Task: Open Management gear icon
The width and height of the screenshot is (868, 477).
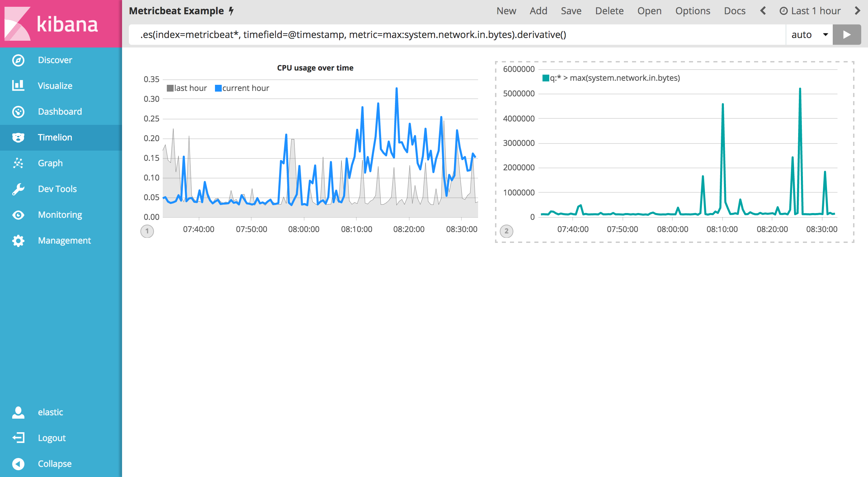Action: click(x=18, y=241)
